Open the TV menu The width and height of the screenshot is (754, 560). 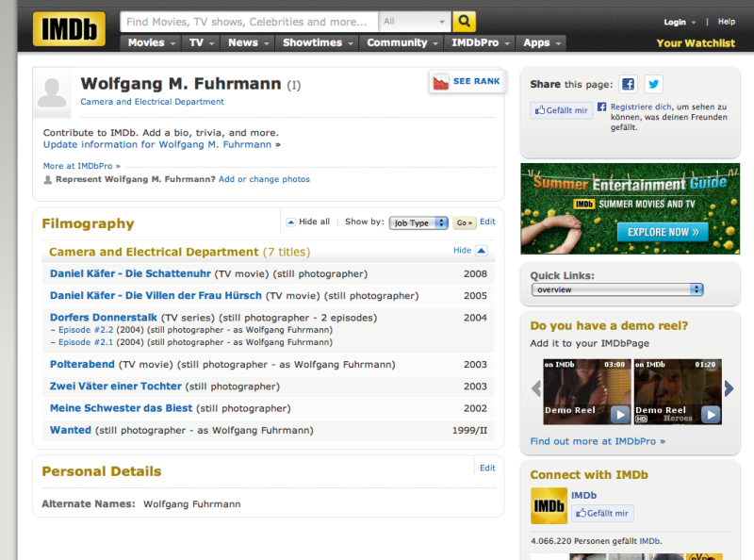[202, 42]
